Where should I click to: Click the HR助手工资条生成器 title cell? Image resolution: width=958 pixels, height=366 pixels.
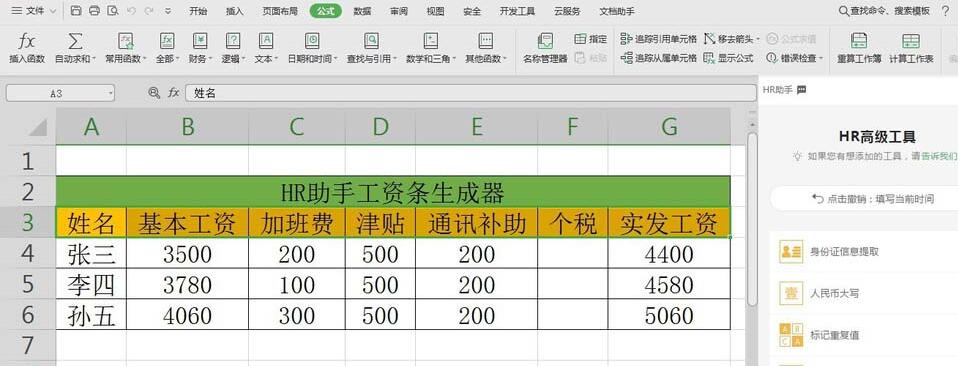pyautogui.click(x=393, y=192)
